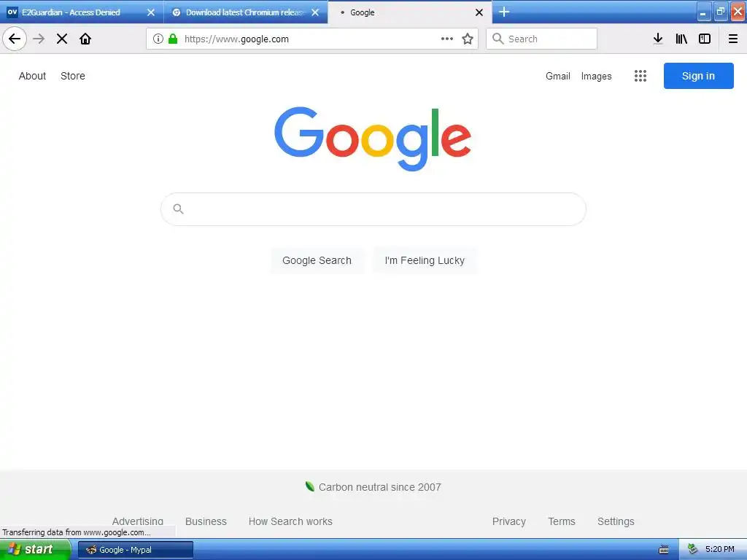The image size is (747, 560).
Task: Close the Download latest Chromium tab
Action: click(x=315, y=12)
